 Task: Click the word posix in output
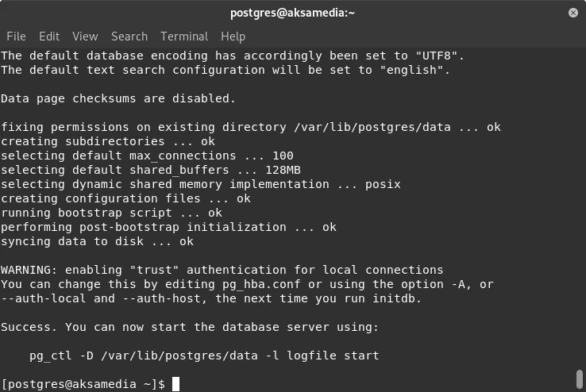pos(383,184)
